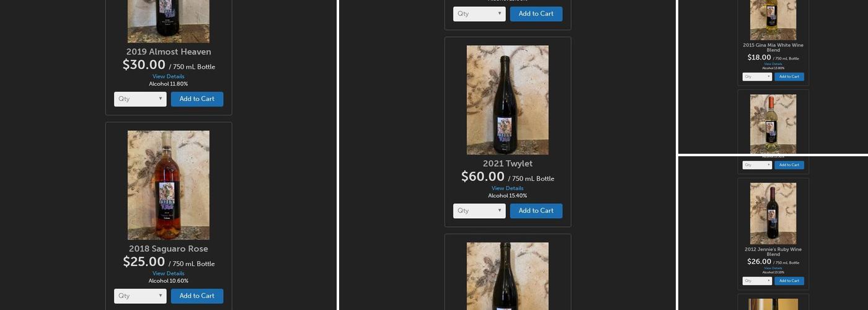
Task: Click the 2012 Jennie's Ruby bottle image
Action: pos(773,213)
